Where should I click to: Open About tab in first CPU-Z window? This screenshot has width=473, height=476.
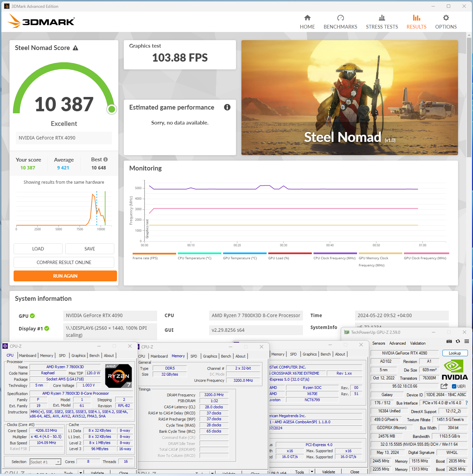coord(109,356)
